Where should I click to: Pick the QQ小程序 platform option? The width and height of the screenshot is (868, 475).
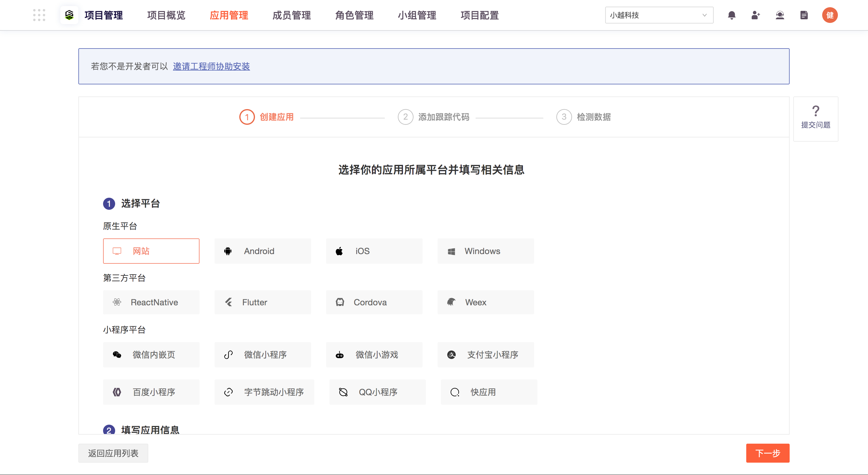pos(377,392)
